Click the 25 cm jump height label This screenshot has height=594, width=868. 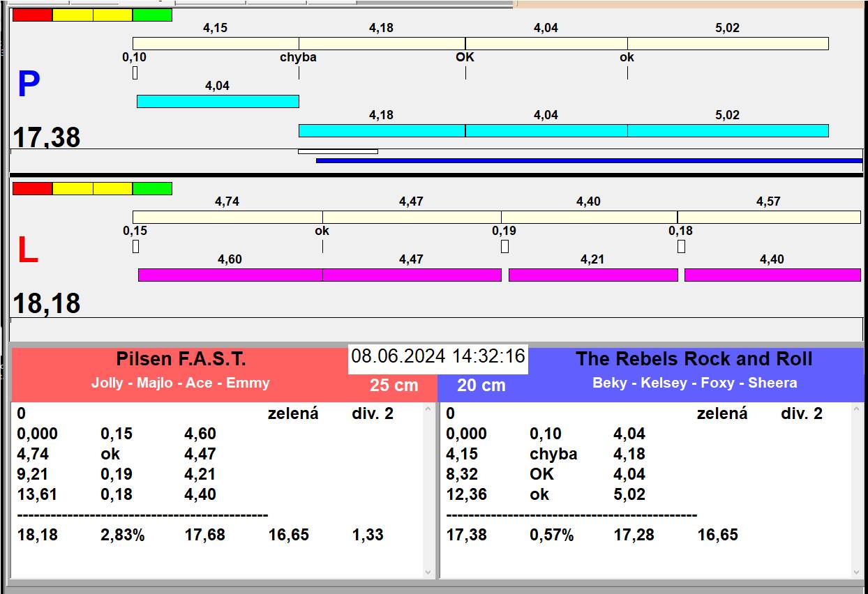394,385
